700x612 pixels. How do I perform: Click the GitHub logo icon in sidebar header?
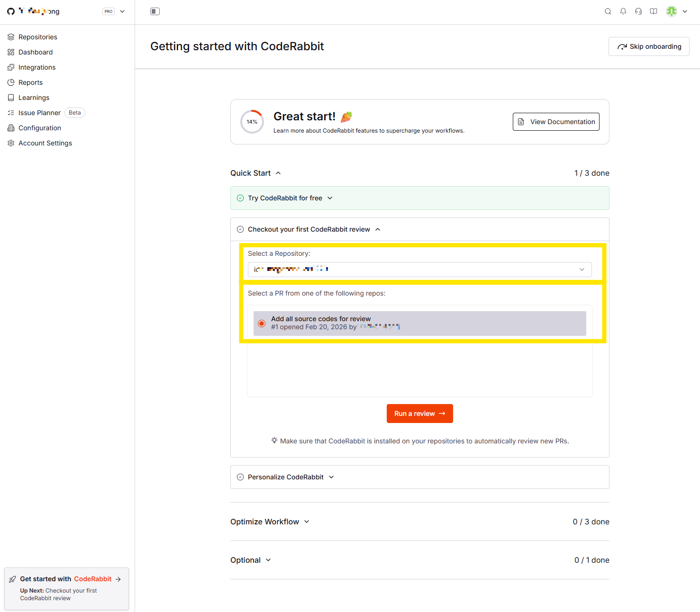(x=11, y=11)
